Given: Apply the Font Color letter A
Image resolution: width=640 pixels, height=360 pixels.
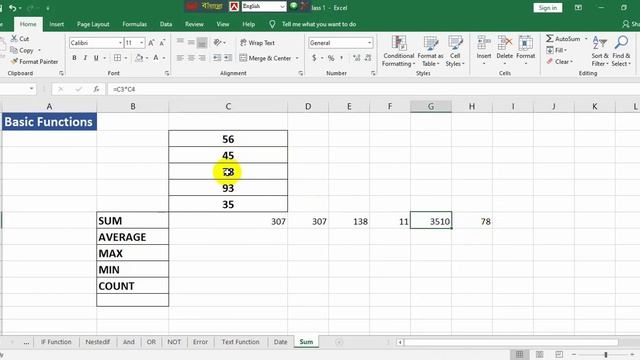Looking at the screenshot, I should point(156,58).
